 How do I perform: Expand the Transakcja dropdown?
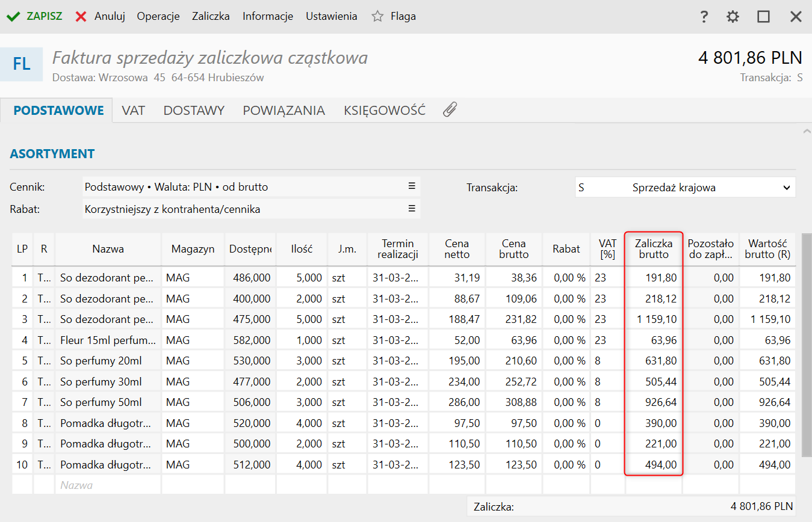coord(786,188)
